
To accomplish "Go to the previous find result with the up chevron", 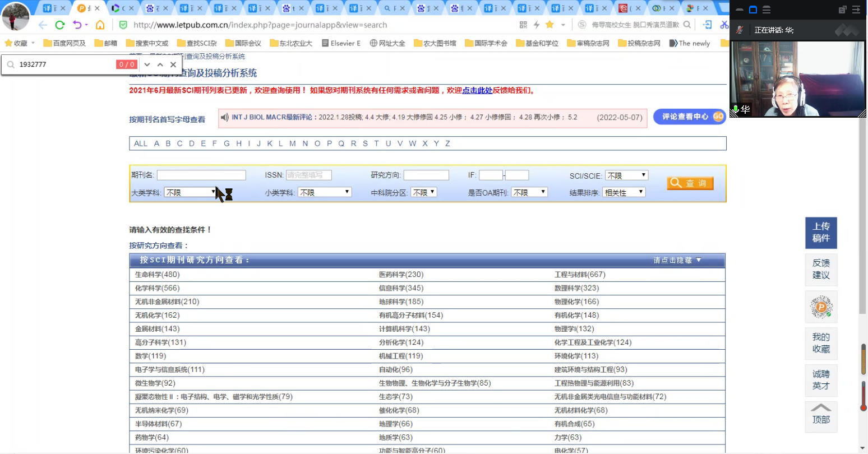I will tap(160, 64).
